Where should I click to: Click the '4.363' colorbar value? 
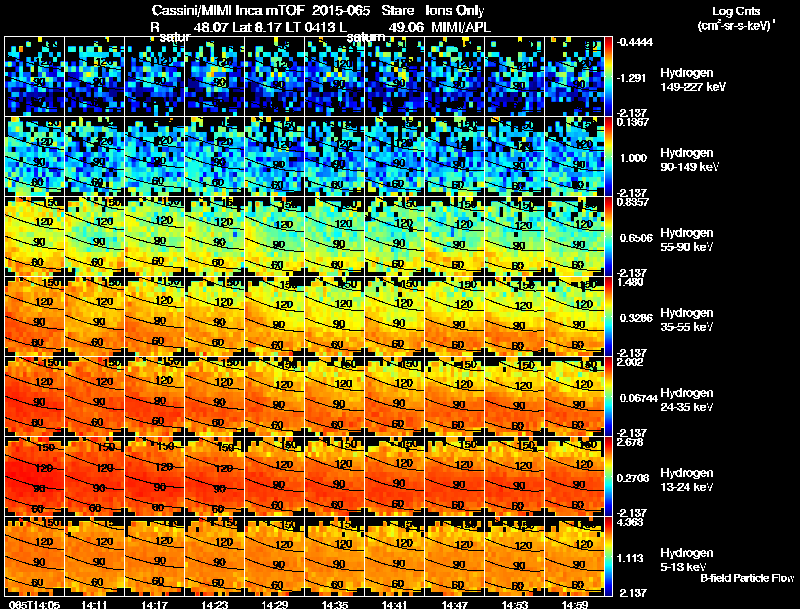(630, 522)
